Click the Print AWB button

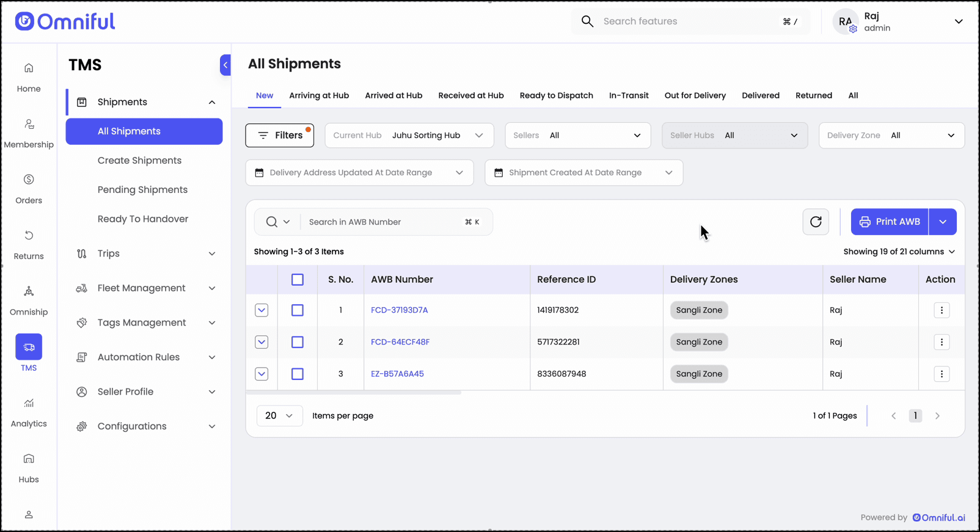point(889,222)
